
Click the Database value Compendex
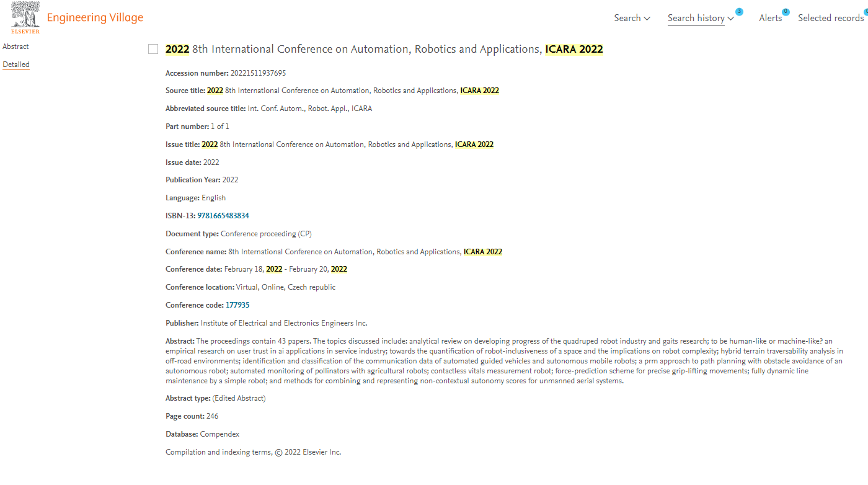[x=219, y=434]
